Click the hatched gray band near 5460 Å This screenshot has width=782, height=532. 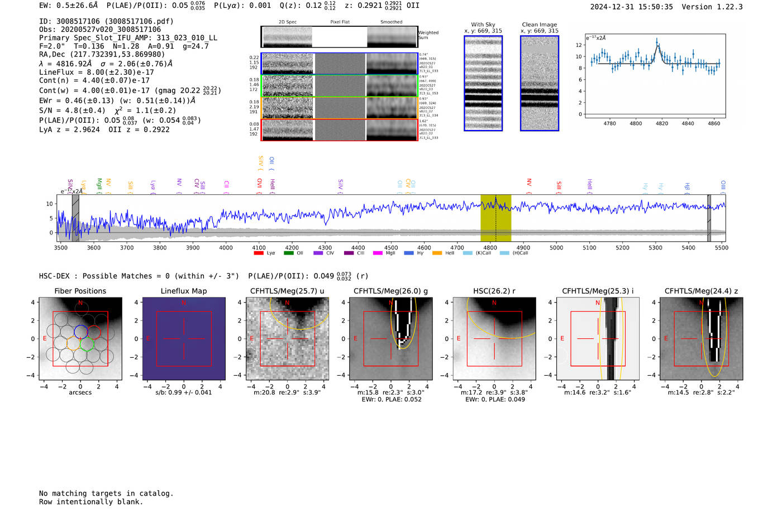(x=709, y=218)
